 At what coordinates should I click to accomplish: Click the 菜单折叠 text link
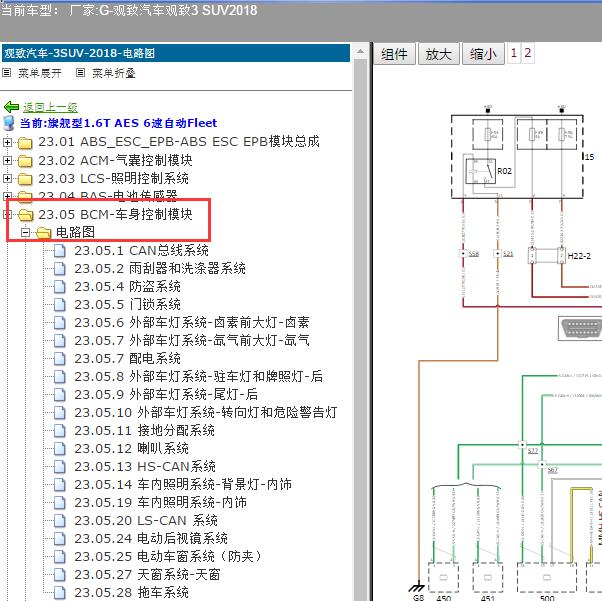(114, 73)
